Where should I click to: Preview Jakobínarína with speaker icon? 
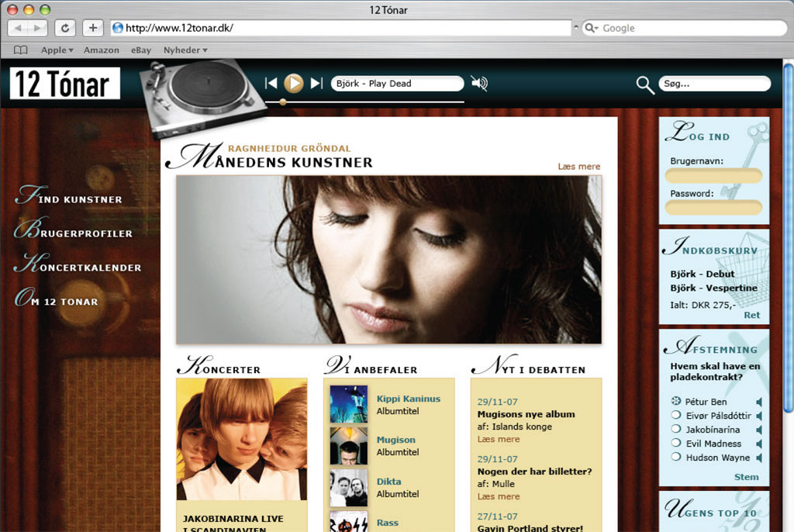(759, 430)
